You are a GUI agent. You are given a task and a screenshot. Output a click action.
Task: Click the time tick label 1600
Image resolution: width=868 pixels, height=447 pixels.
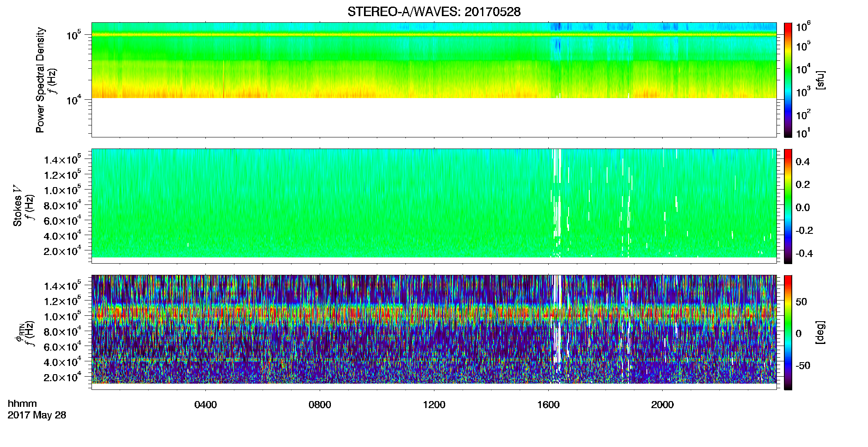coord(548,405)
